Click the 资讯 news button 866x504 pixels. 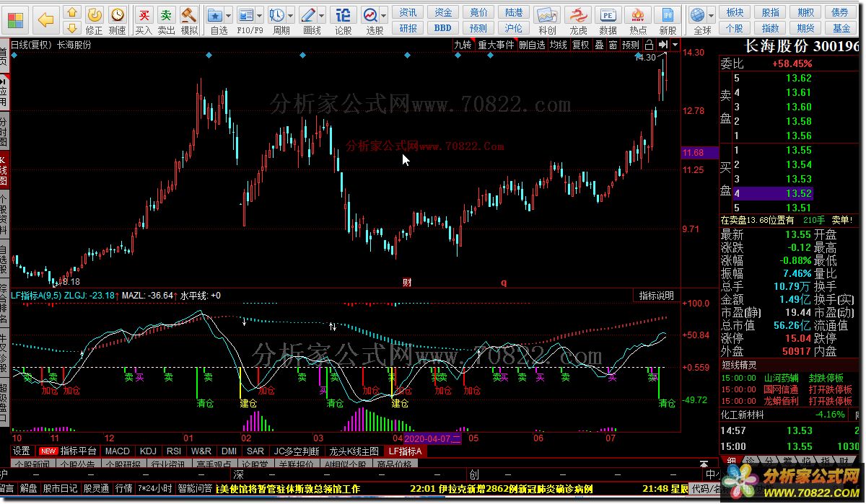point(408,12)
